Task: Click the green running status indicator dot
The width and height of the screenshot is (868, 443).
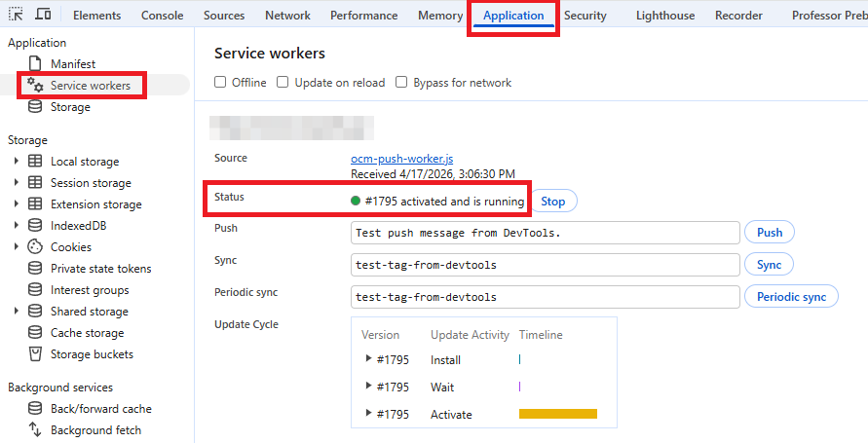Action: tap(356, 201)
